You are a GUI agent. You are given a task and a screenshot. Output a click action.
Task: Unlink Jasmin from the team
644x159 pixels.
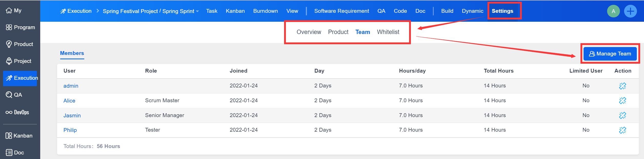(622, 116)
